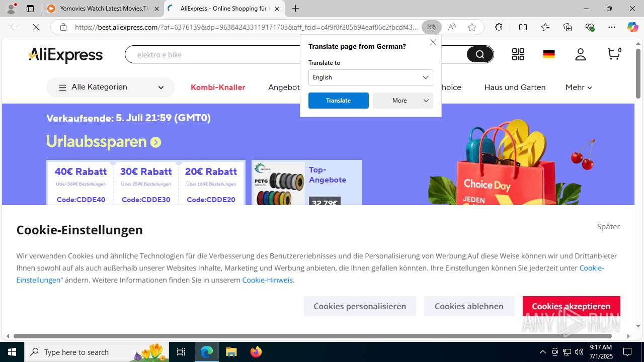The image size is (644, 362).
Task: Click the horizontal page scrollbar
Action: click(x=312, y=336)
